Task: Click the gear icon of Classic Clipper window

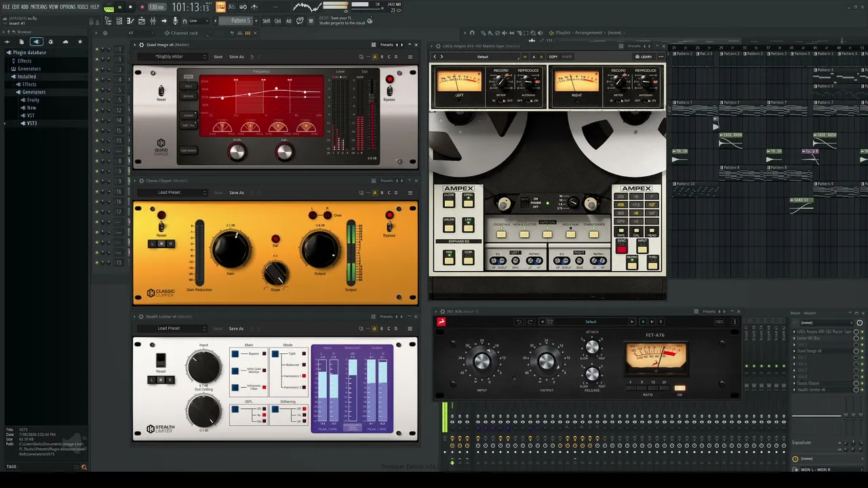Action: tap(141, 180)
